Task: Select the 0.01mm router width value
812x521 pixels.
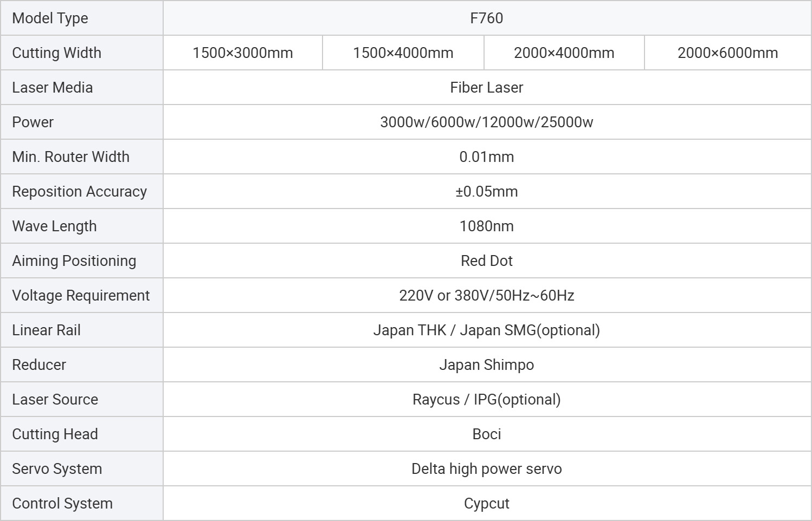Action: click(486, 157)
